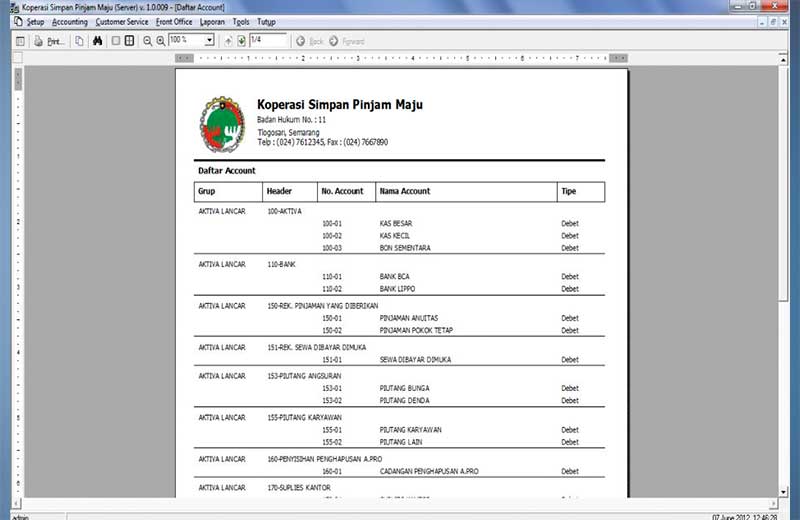
Task: Open the Laporan menu
Action: click(x=212, y=21)
